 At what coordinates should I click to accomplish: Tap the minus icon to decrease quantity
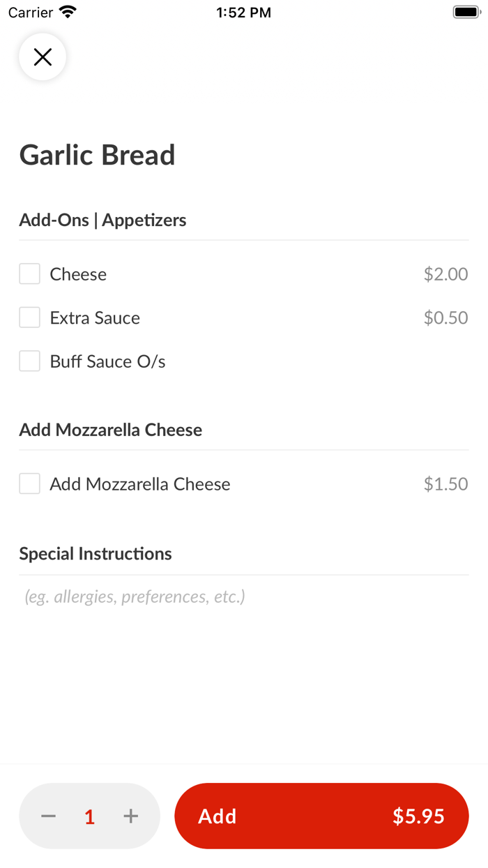point(47,816)
